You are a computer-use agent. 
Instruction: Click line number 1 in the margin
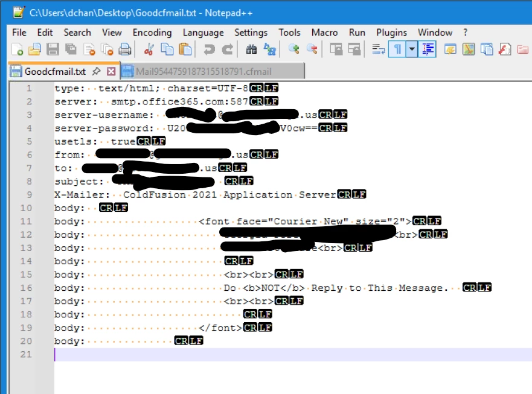tap(29, 89)
